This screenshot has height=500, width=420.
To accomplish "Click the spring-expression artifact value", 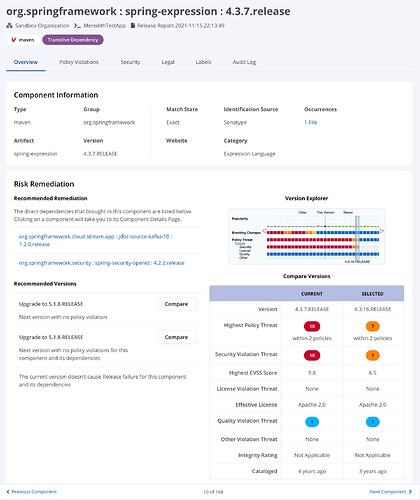I will (x=35, y=154).
